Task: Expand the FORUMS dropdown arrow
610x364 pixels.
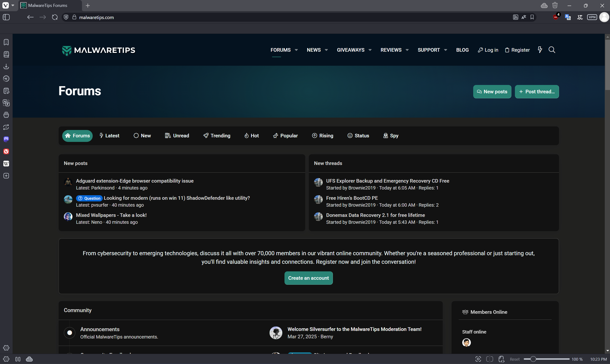Action: 296,50
